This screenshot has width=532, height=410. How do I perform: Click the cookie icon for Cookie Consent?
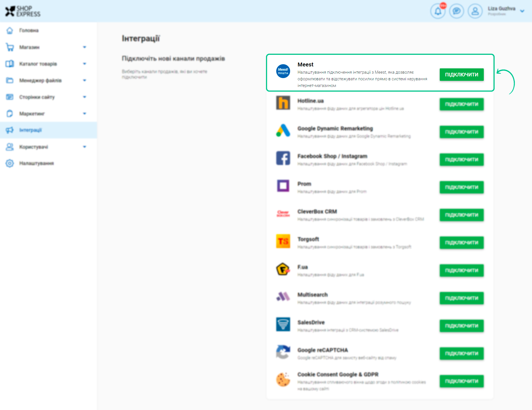coord(283,380)
